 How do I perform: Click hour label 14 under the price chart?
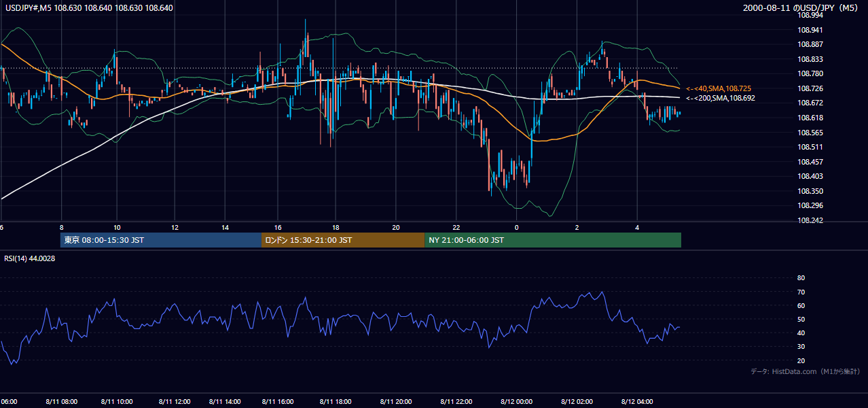point(224,227)
